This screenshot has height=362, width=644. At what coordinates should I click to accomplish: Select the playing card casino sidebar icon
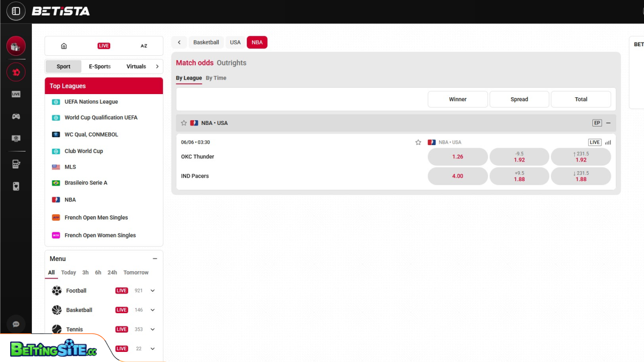16,186
